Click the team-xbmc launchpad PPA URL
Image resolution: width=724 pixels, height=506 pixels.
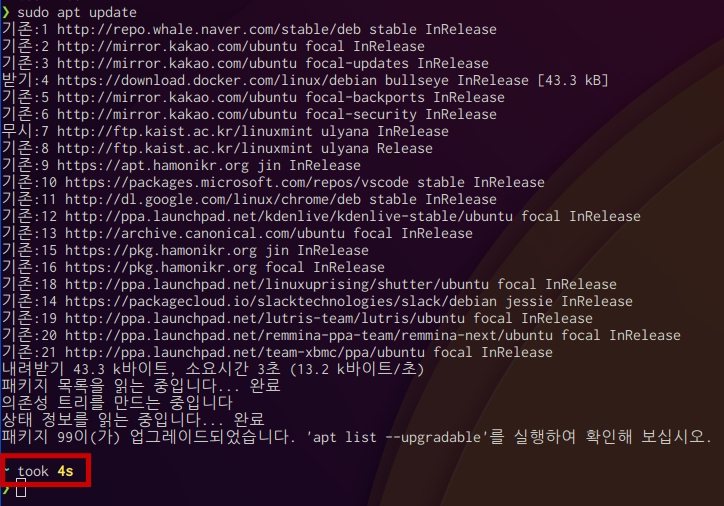pyautogui.click(x=239, y=352)
